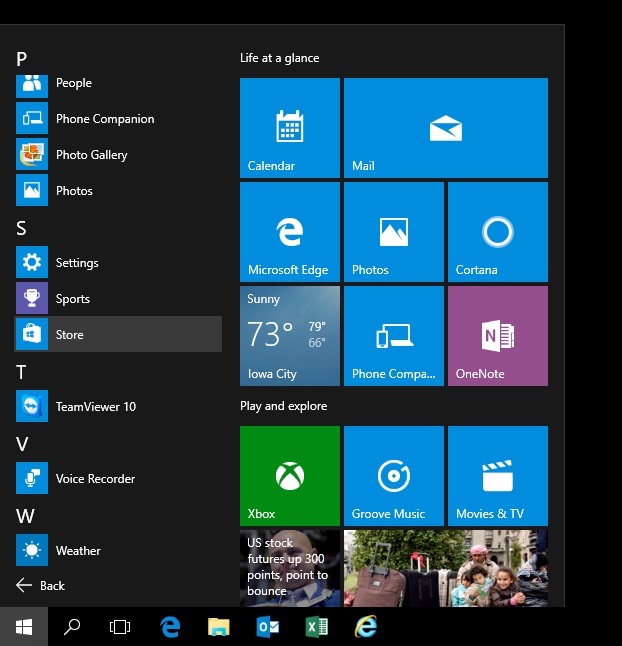Open the Groove Music tile
Screen dimensions: 622x646
click(x=394, y=476)
